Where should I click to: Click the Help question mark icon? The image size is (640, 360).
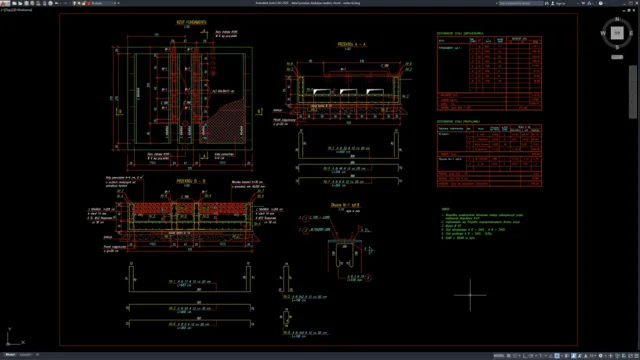click(x=601, y=3)
